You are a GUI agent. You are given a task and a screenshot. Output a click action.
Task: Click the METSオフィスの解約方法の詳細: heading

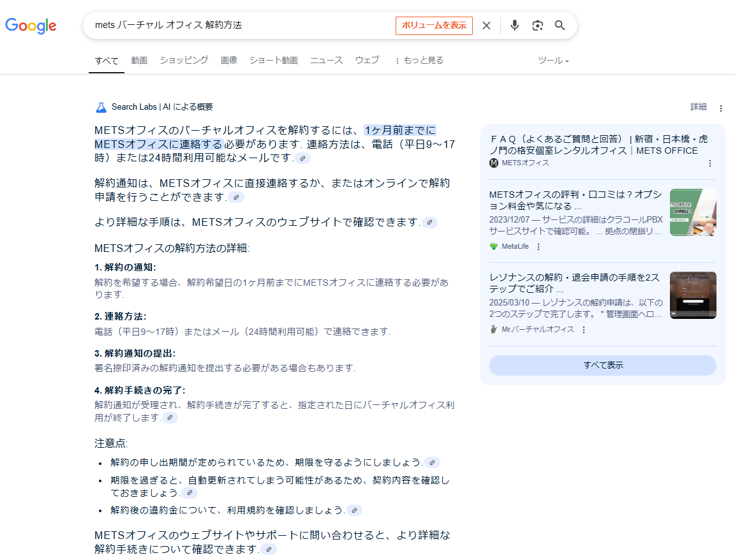(x=172, y=248)
